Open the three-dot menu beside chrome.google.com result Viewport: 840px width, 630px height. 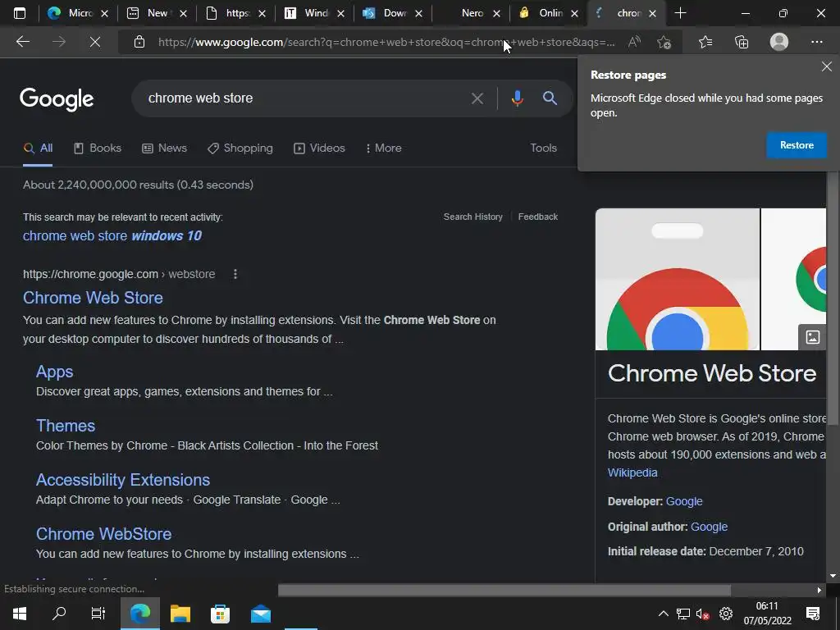(x=235, y=274)
